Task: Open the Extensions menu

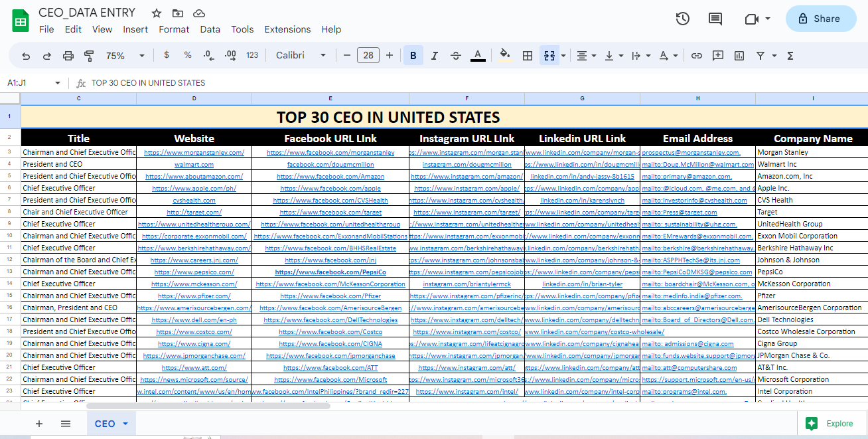Action: click(x=287, y=29)
